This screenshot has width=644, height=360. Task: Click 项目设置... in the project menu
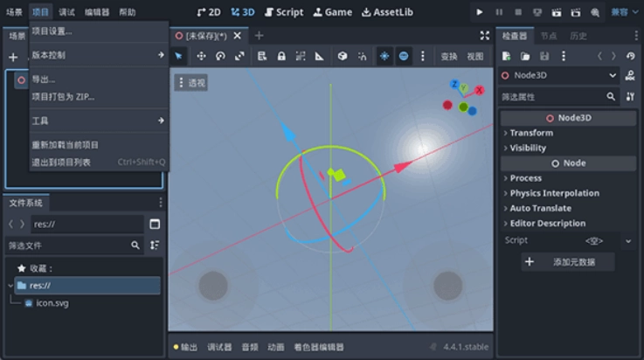(52, 31)
